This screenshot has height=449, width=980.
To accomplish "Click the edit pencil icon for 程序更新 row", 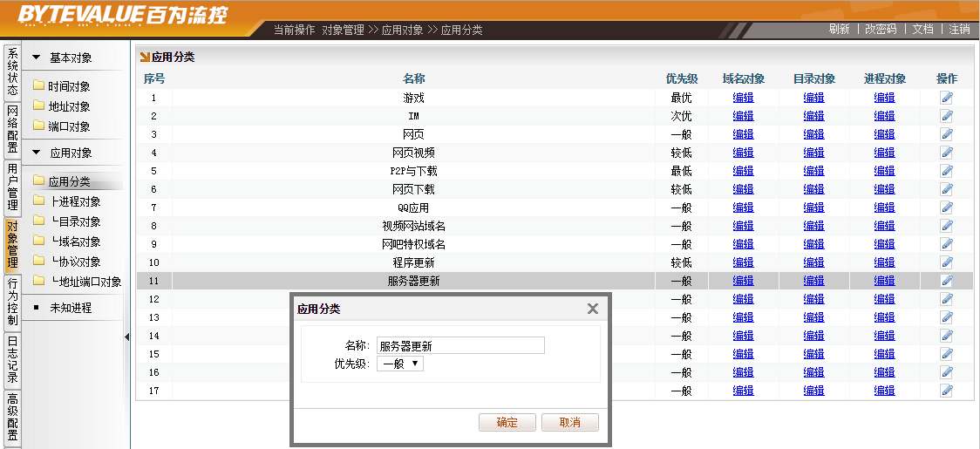I will (x=946, y=262).
